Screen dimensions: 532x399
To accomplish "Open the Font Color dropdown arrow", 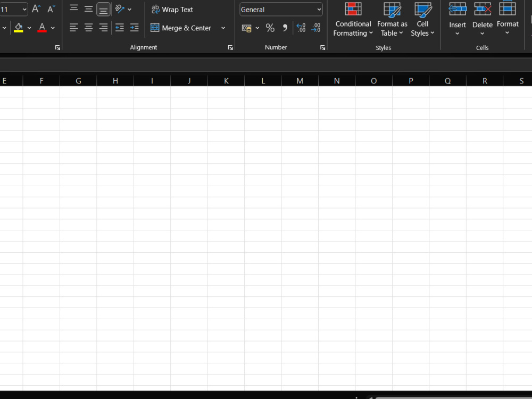I will coord(53,28).
